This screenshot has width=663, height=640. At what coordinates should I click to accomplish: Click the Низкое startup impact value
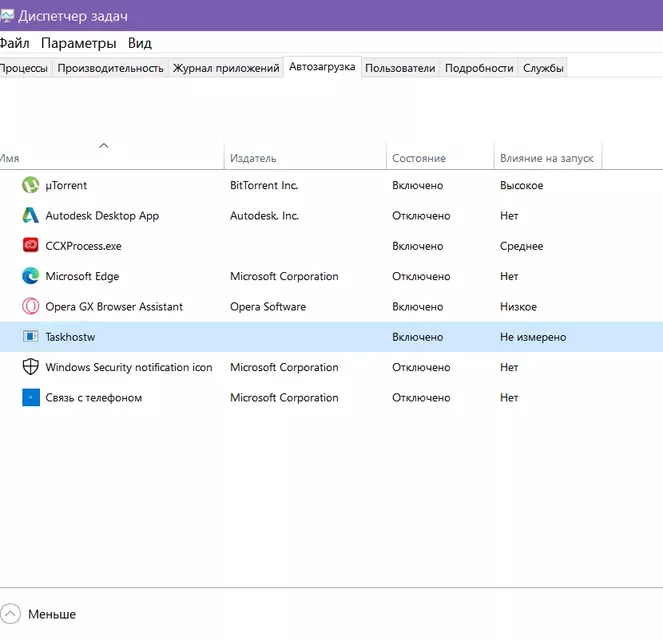coord(518,306)
